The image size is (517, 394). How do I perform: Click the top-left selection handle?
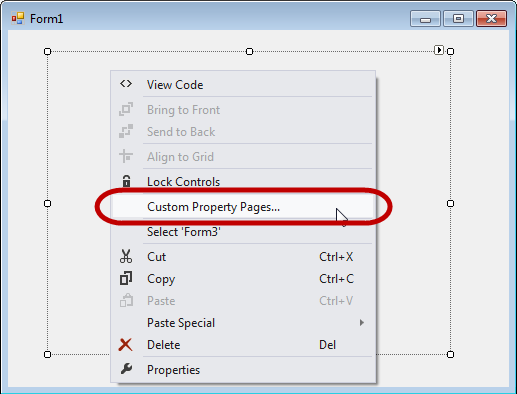point(48,51)
